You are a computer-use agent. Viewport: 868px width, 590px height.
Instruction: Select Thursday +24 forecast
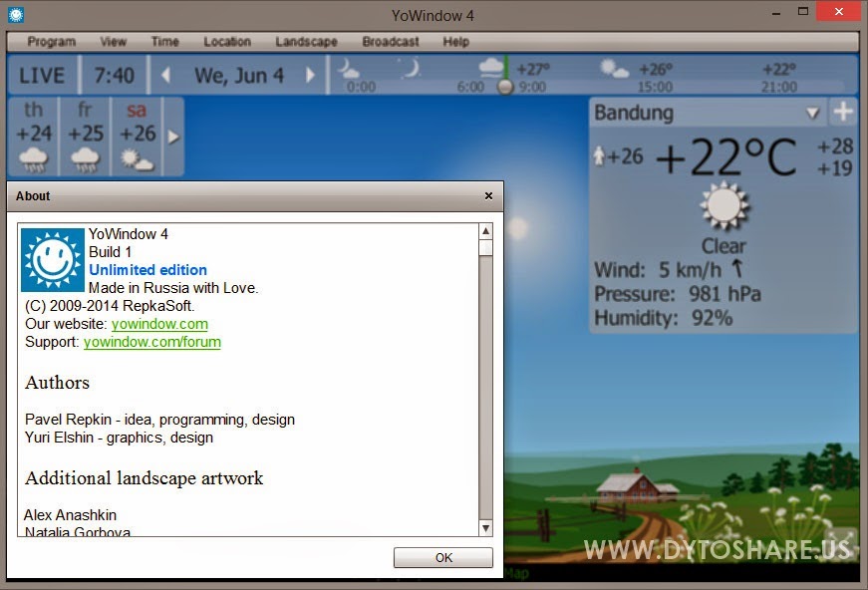(34, 137)
